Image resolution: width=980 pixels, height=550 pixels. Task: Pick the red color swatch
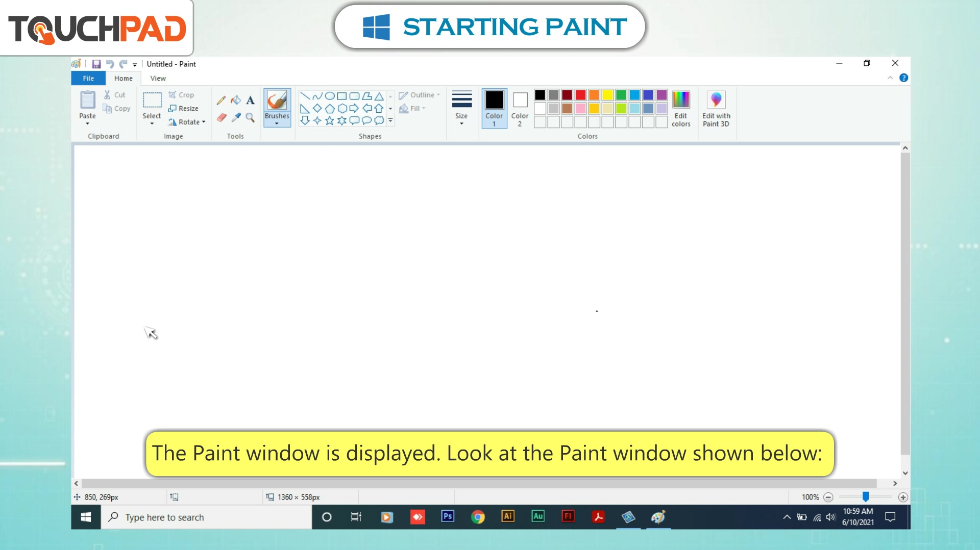pyautogui.click(x=580, y=95)
